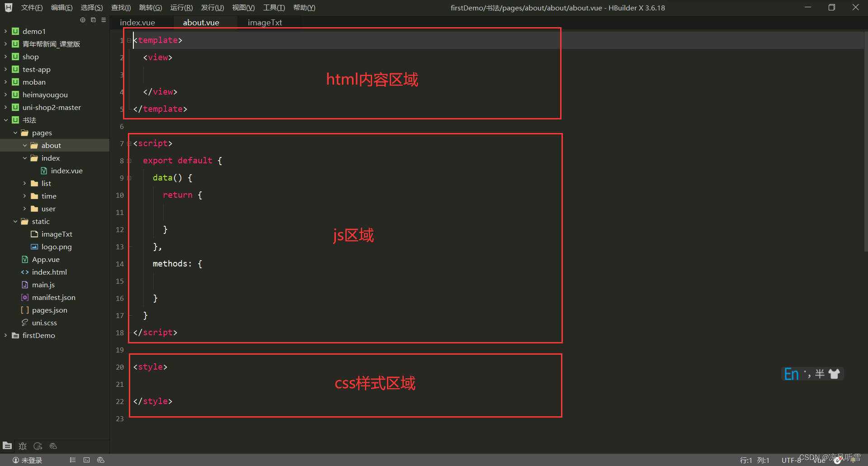The height and width of the screenshot is (466, 868).
Task: Open index.vue in the file tree
Action: tap(66, 171)
